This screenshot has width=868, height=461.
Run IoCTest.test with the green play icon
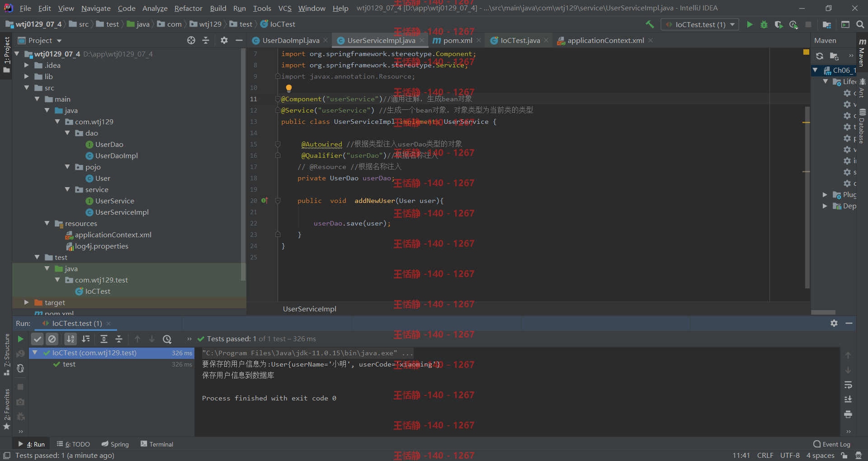750,24
